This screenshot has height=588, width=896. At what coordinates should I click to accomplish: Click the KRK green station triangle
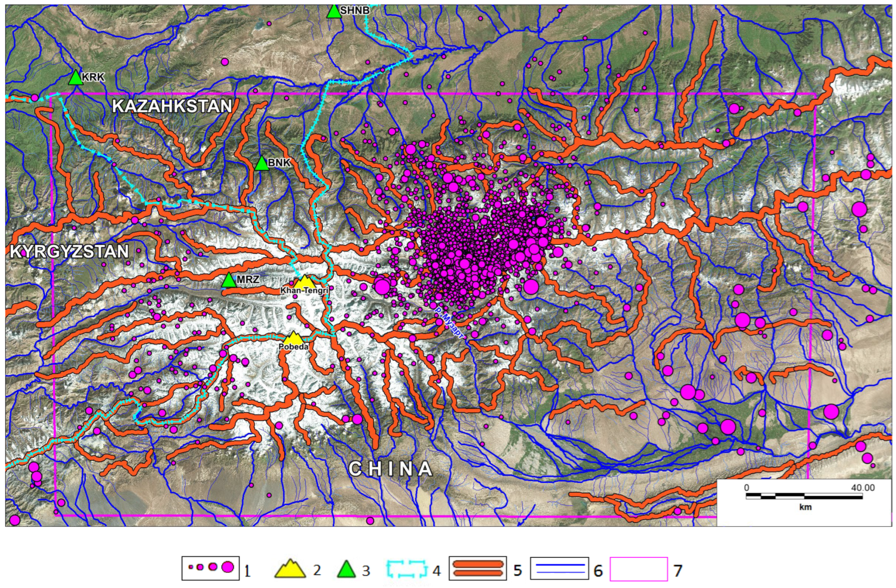76,78
